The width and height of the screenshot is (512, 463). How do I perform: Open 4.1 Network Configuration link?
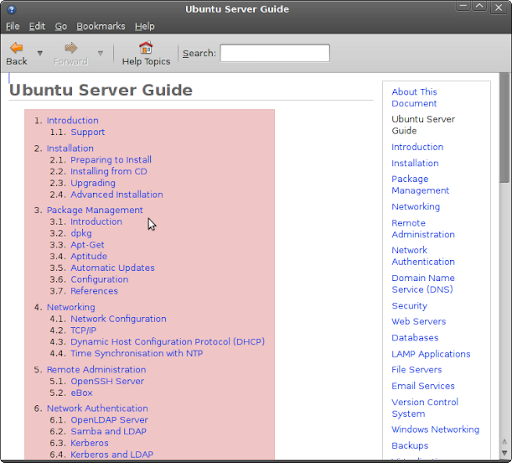coord(118,319)
